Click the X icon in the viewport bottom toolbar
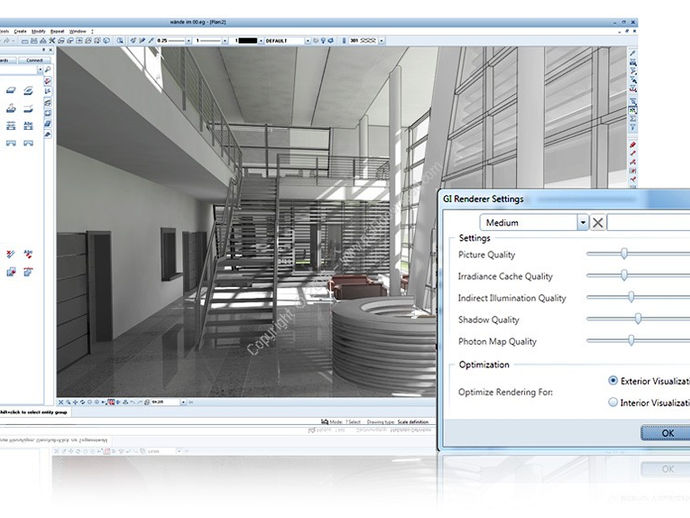 (x=61, y=402)
